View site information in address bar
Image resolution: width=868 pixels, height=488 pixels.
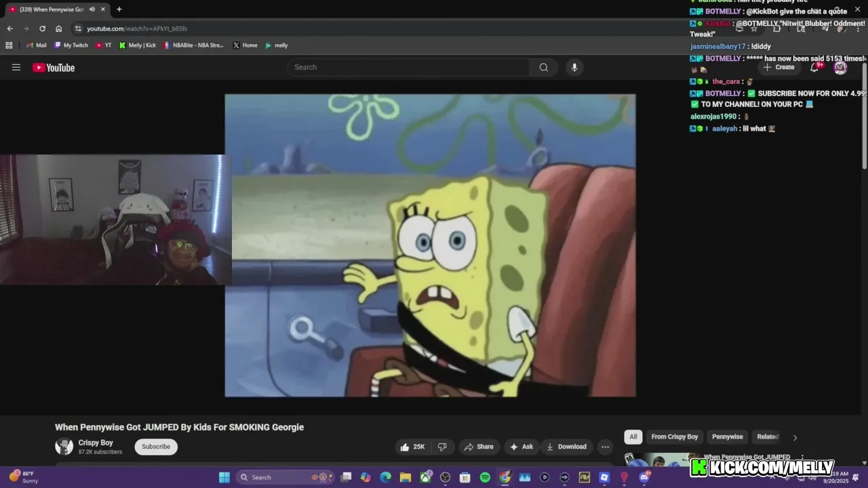coord(78,28)
